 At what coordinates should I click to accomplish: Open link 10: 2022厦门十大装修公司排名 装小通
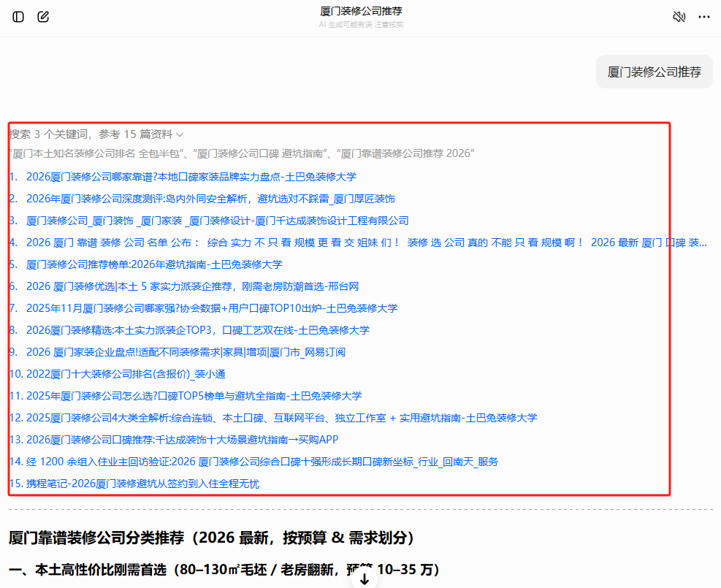point(126,374)
